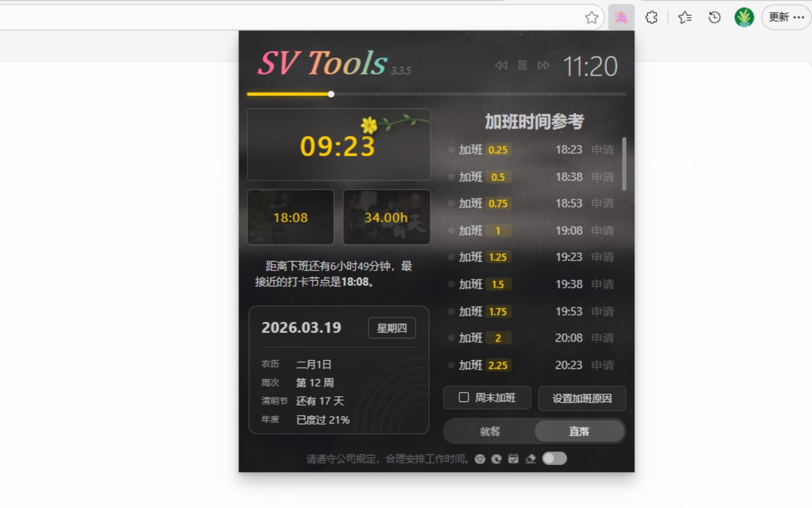Click the 20:23 overtime end time
812x508 pixels.
pyautogui.click(x=569, y=365)
